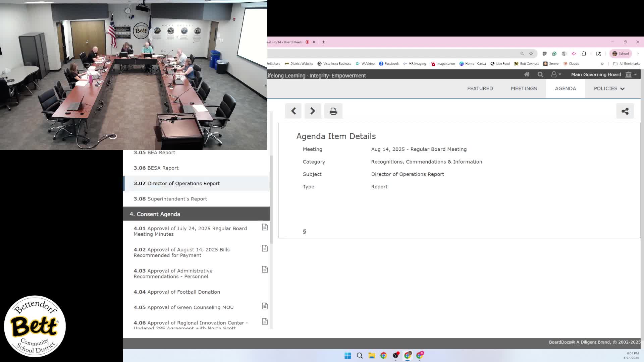
Task: Click the BoardDocs search magnifier icon
Action: [540, 74]
